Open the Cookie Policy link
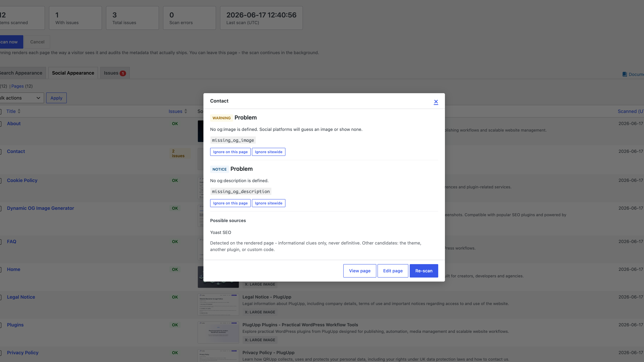 pyautogui.click(x=22, y=180)
